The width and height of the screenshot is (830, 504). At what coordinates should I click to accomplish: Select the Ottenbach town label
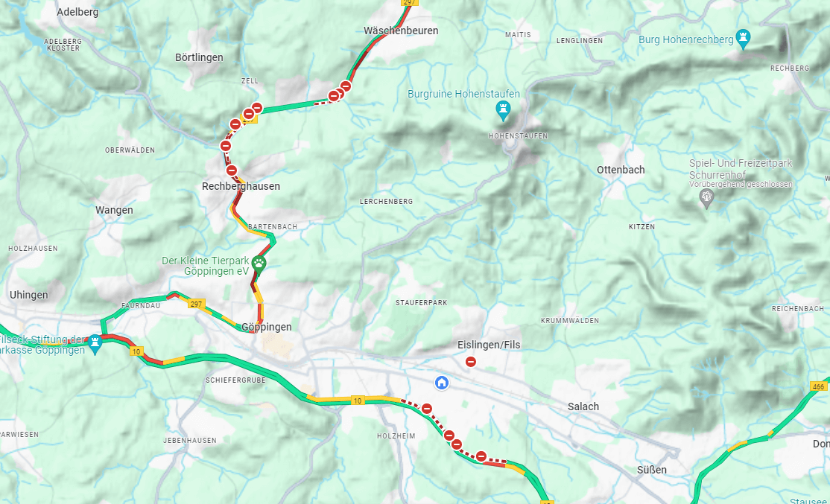621,170
